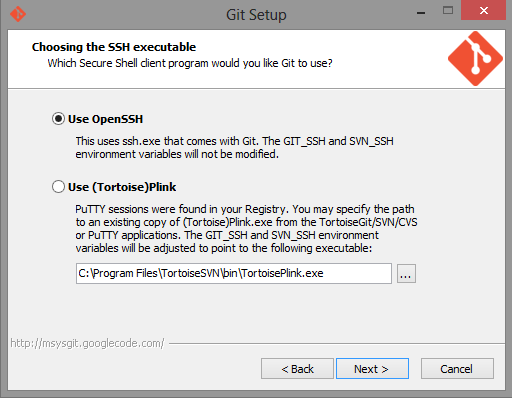
Task: Maximize the Git Setup window
Action: pyautogui.click(x=448, y=10)
